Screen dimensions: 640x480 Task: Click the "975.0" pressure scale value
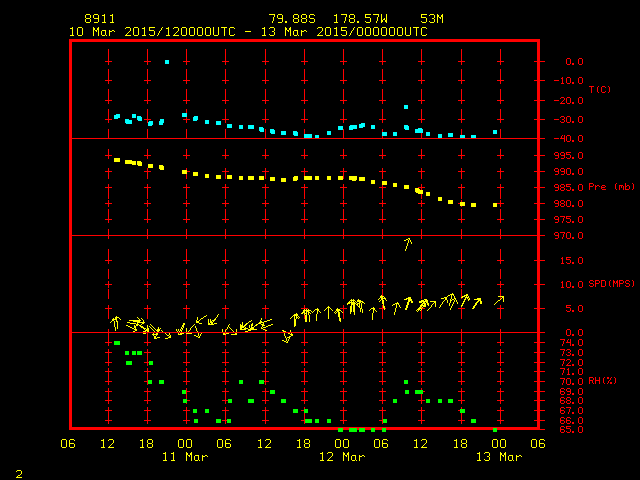[569, 220]
